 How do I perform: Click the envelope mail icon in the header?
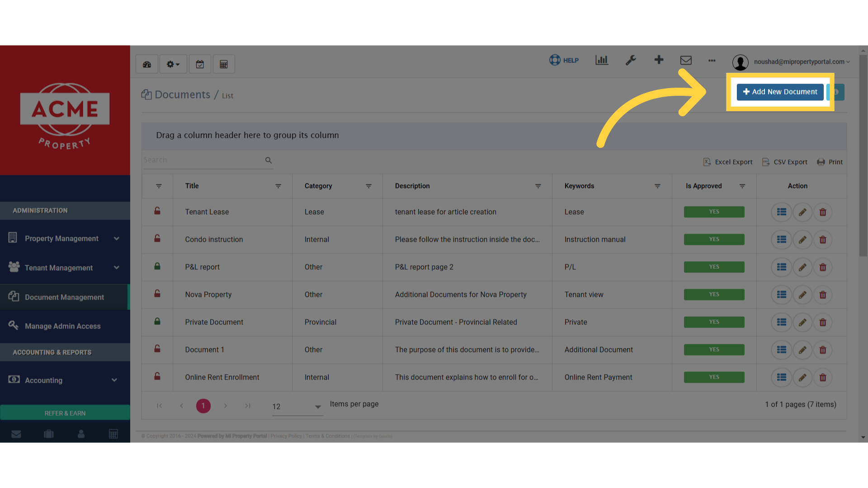pyautogui.click(x=686, y=60)
